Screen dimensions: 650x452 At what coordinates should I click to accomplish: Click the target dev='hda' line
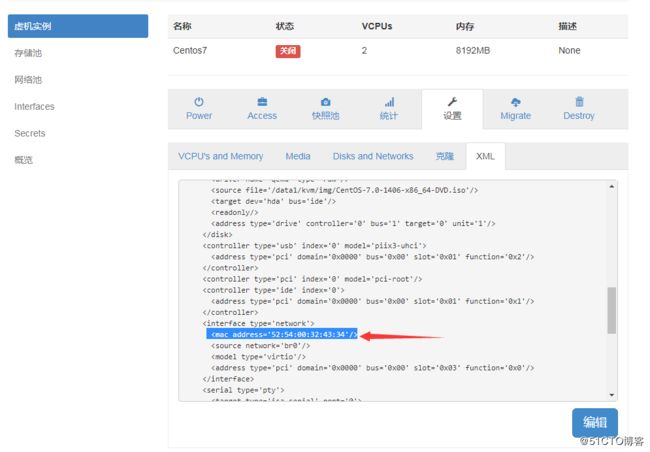click(273, 201)
